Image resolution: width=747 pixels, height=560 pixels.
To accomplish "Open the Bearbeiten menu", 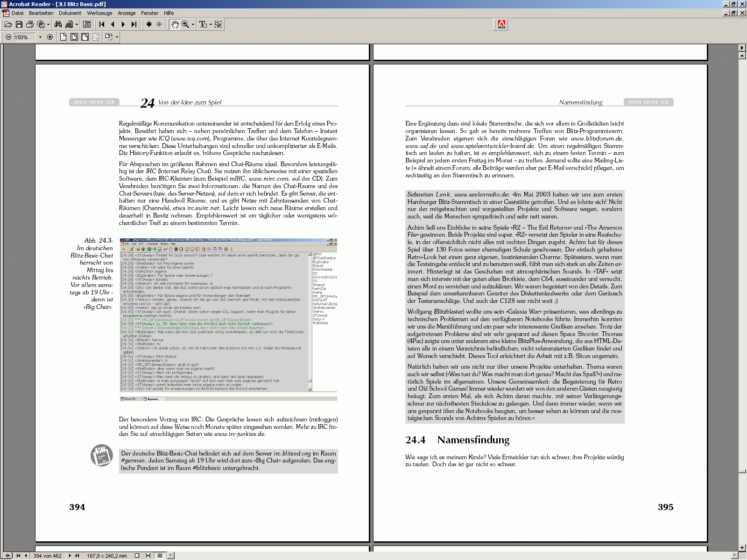I will (41, 13).
